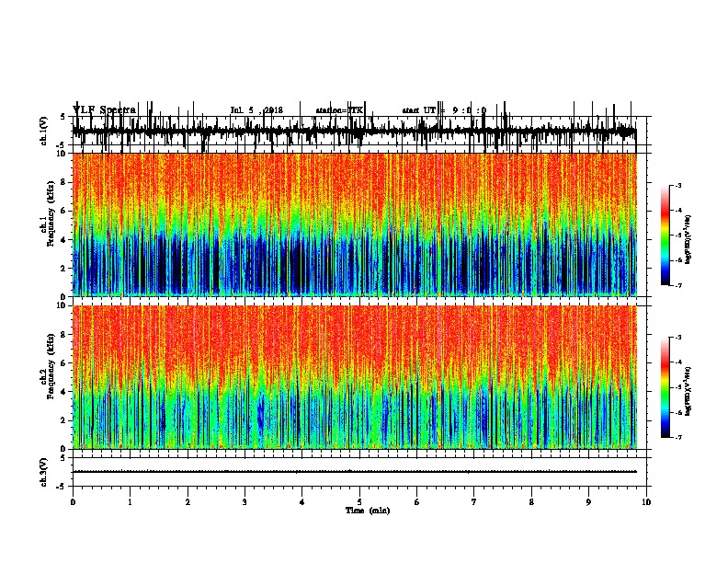Viewport: 728px width, 563px height.
Task: Click the "start UT = 9:0:0" header text
Action: (444, 110)
